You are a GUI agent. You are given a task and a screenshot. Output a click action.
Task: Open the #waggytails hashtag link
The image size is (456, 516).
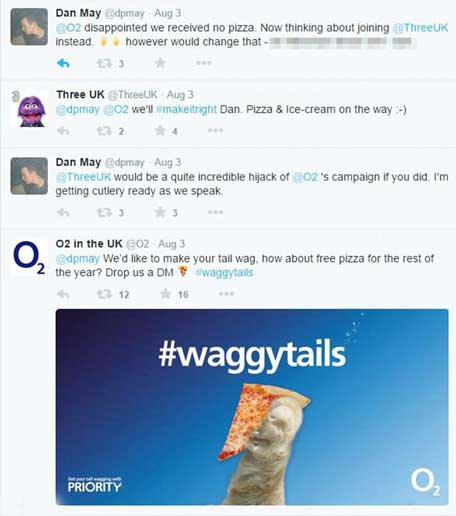224,273
